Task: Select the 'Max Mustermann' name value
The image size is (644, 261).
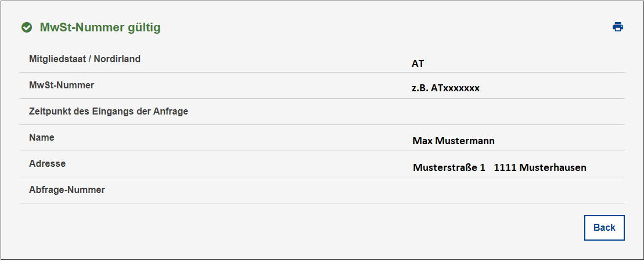Action: point(454,141)
